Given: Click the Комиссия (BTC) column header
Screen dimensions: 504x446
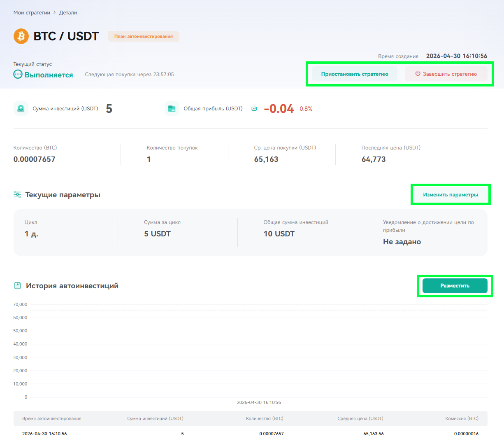Looking at the screenshot, I should [462, 418].
